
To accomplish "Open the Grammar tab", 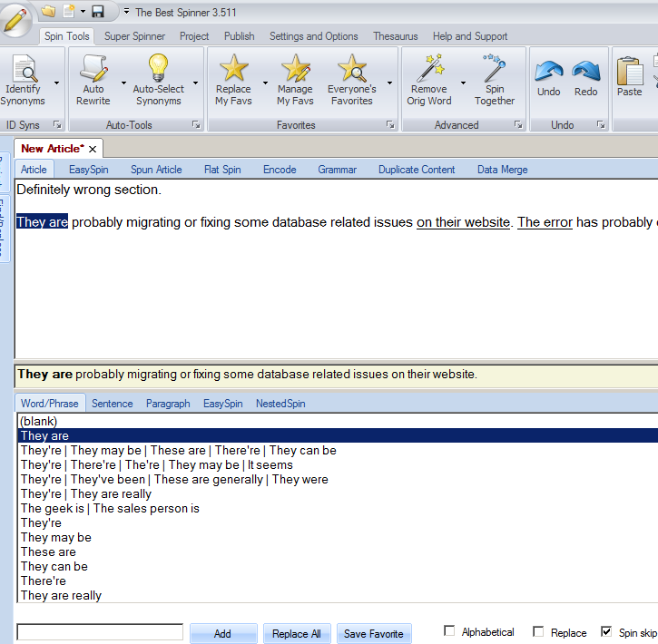I will (x=337, y=170).
